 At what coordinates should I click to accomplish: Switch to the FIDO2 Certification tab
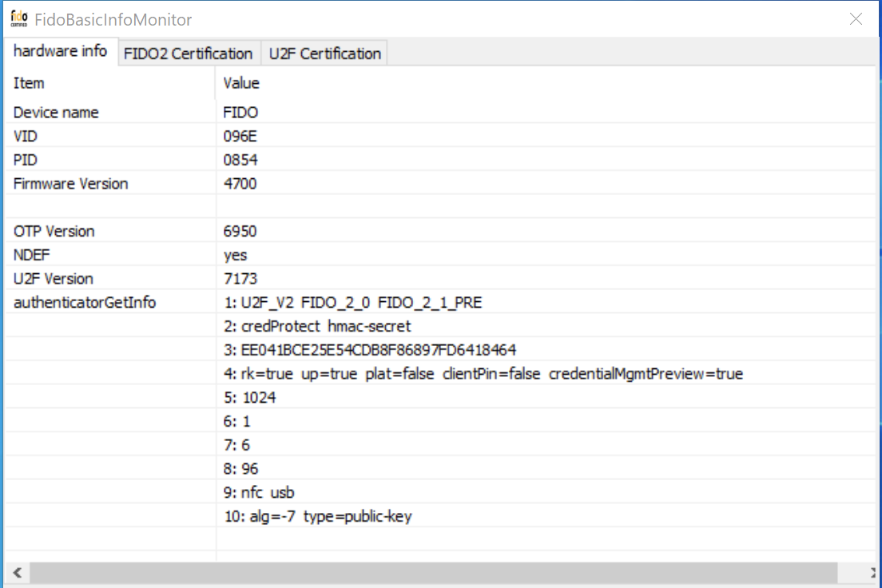tap(189, 54)
